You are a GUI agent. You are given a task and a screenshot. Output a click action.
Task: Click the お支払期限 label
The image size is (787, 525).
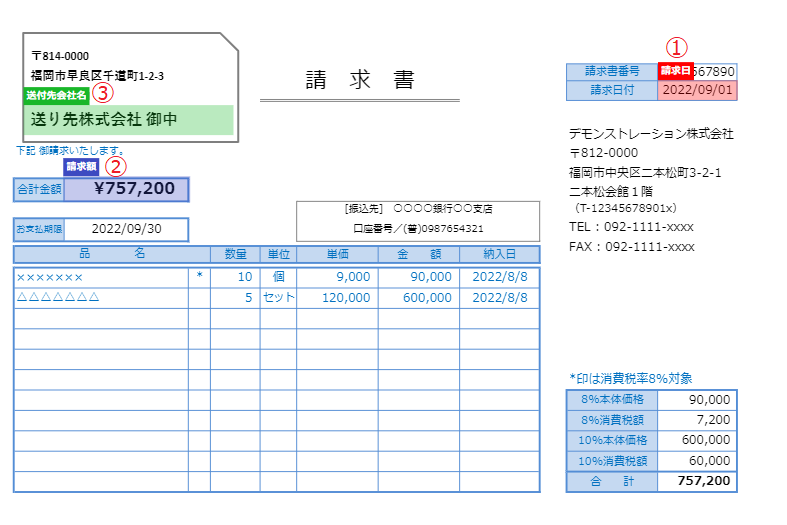[39, 229]
